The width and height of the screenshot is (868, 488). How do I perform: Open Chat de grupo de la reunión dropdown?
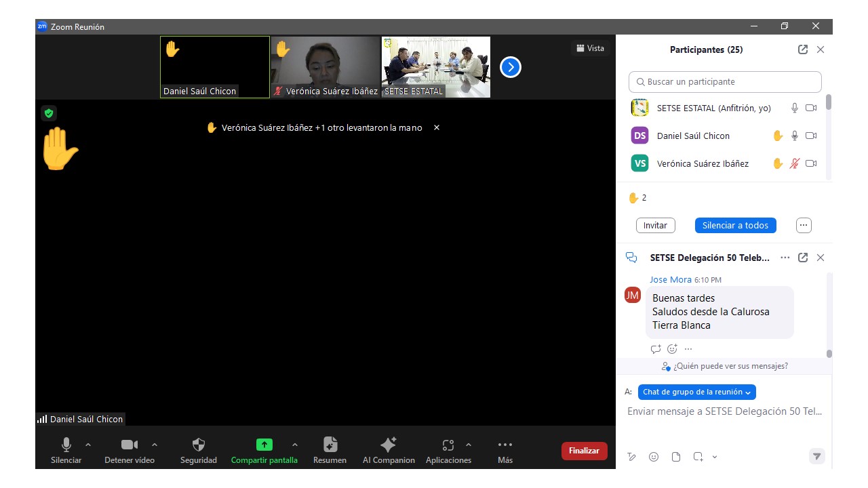(696, 392)
